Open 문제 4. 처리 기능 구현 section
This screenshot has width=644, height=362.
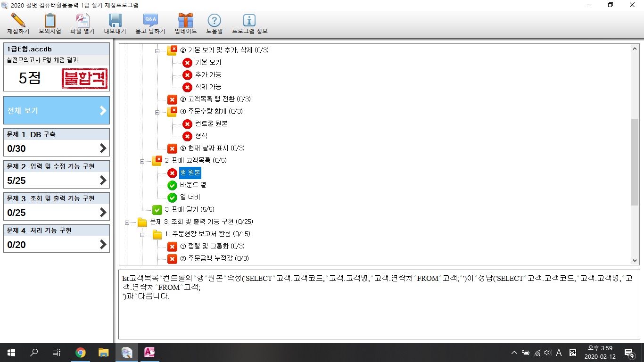click(x=57, y=239)
